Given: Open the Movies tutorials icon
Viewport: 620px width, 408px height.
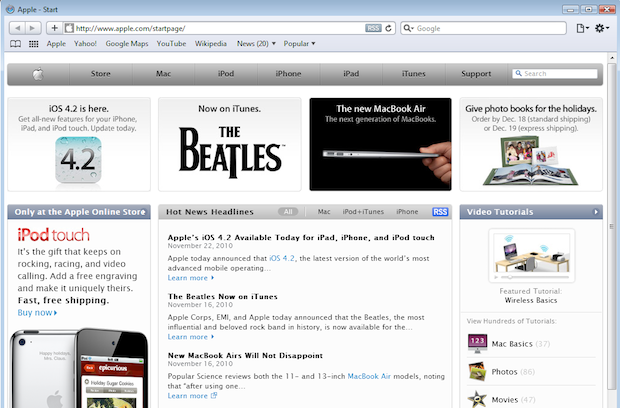Looking at the screenshot, I should [477, 399].
